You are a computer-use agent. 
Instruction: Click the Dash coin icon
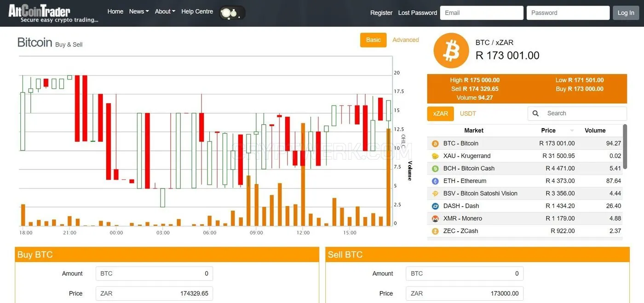click(435, 206)
